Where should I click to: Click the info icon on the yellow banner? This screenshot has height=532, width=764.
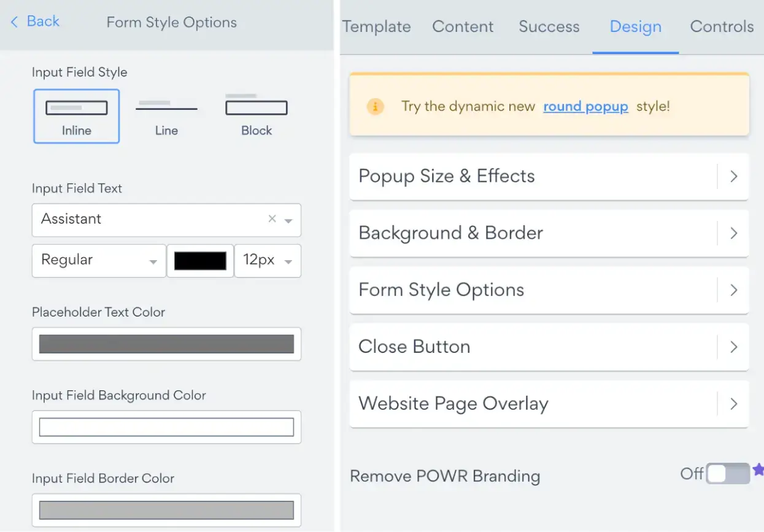tap(376, 106)
